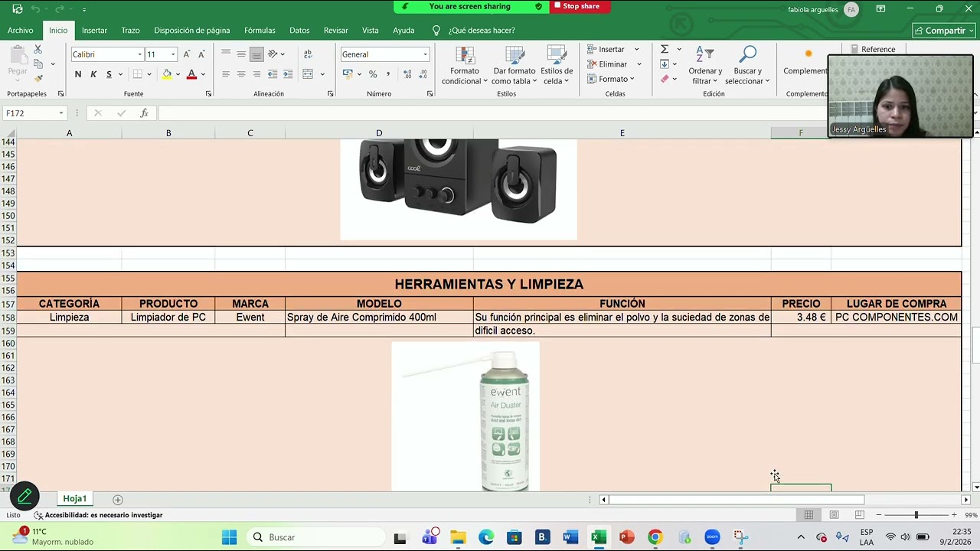The width and height of the screenshot is (980, 551).
Task: Apply percent style format
Action: coord(373,74)
